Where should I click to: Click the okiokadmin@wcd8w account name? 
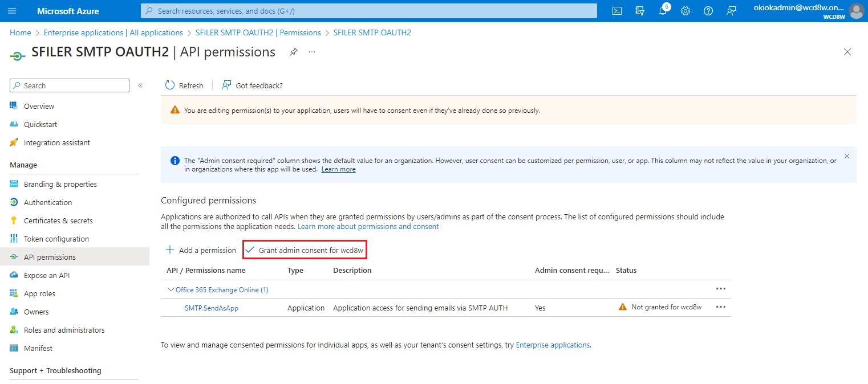click(799, 7)
